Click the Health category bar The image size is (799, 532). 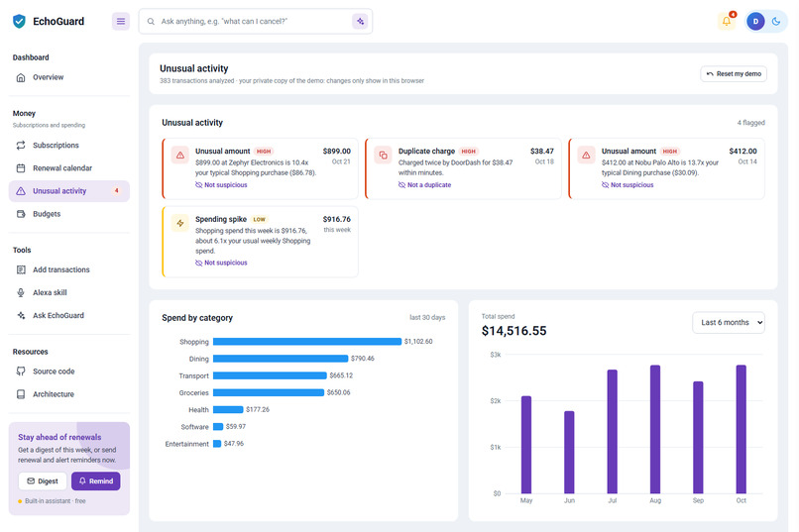[x=228, y=409]
